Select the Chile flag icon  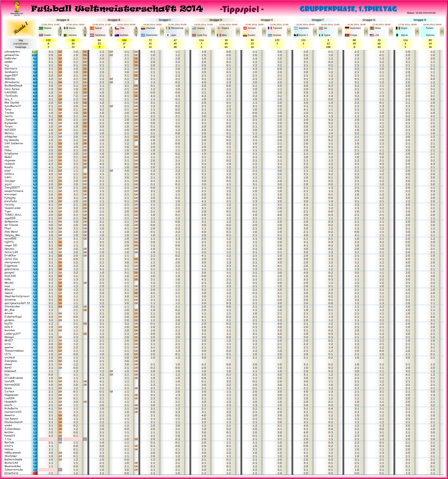click(117, 28)
